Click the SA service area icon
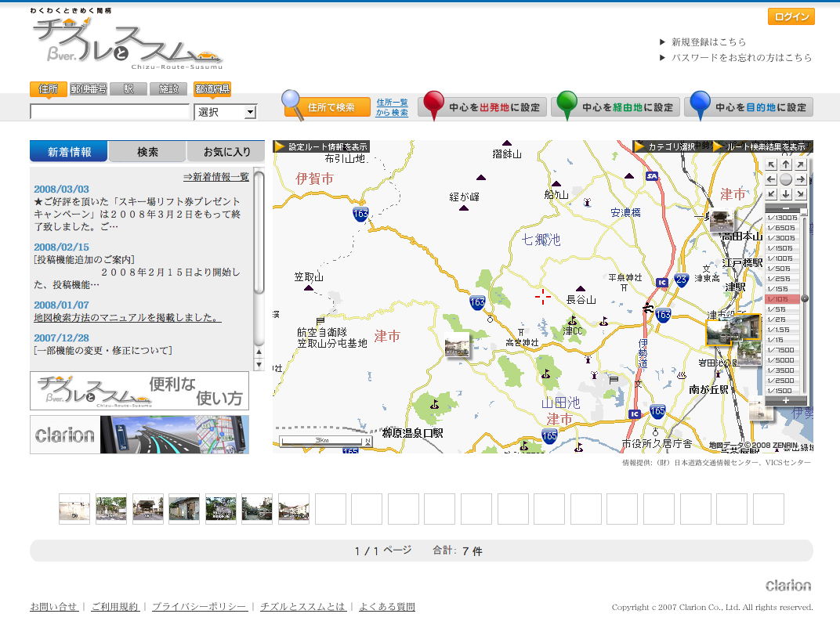This screenshot has width=840, height=621. [652, 176]
